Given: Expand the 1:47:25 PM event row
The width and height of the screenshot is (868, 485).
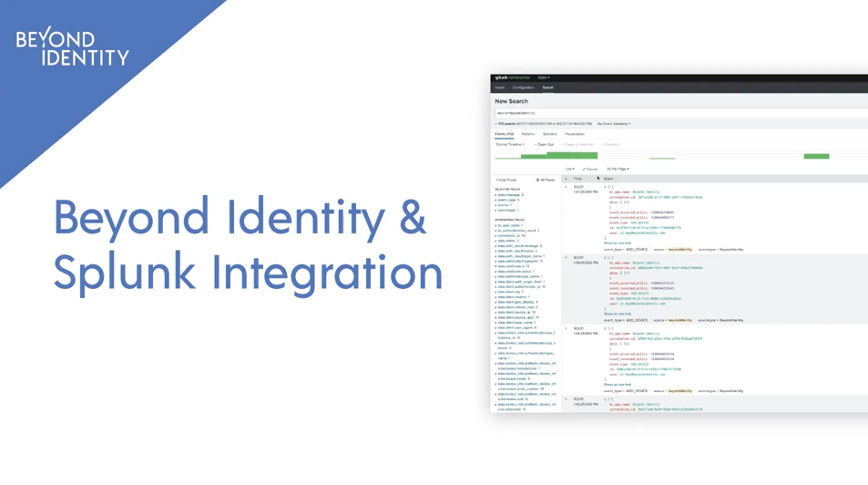Looking at the screenshot, I should (x=566, y=188).
